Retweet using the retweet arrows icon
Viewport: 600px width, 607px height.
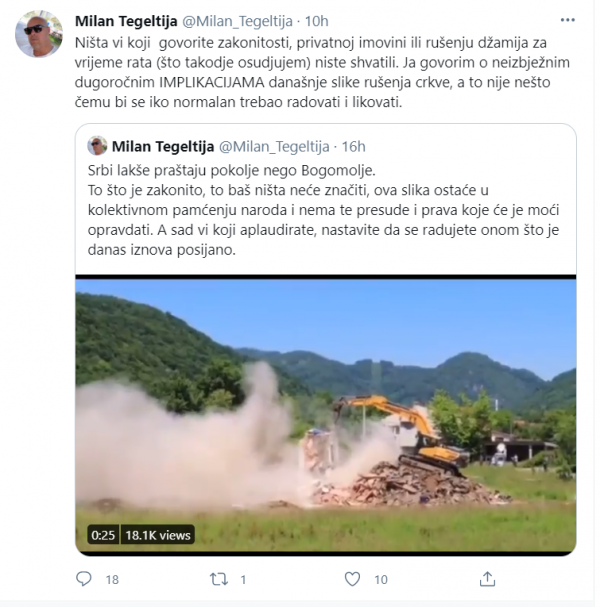[219, 579]
